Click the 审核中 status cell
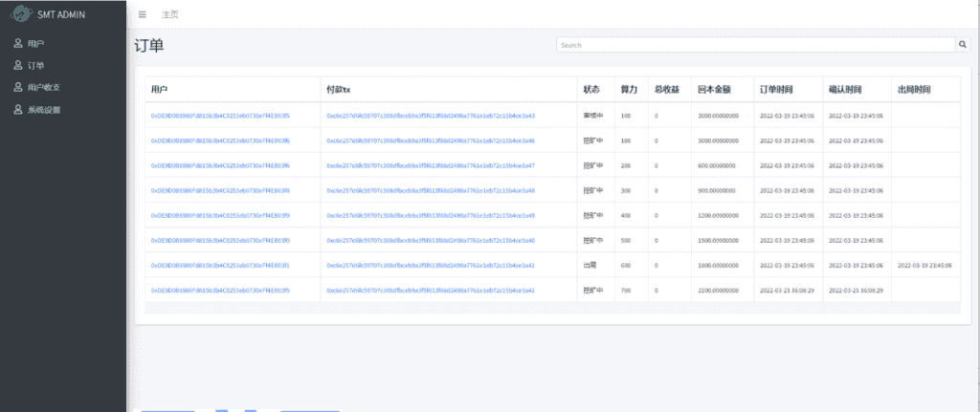980x412 pixels. tap(593, 116)
